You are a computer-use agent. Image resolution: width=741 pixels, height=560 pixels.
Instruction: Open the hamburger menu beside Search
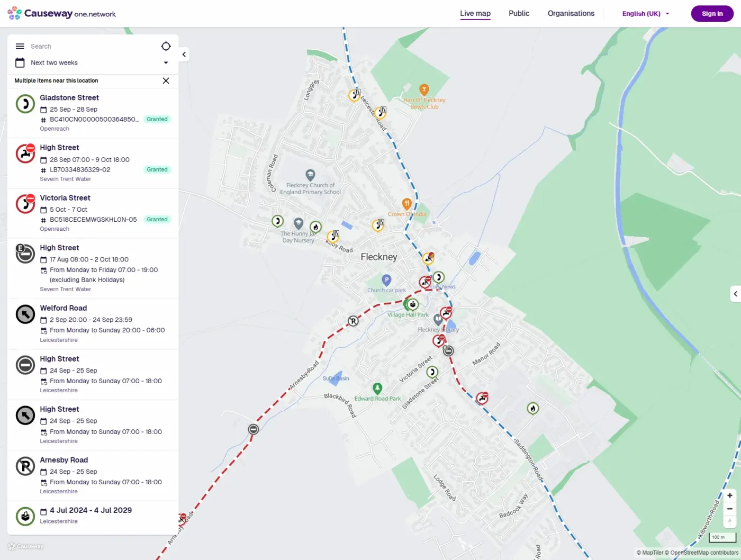coord(20,47)
